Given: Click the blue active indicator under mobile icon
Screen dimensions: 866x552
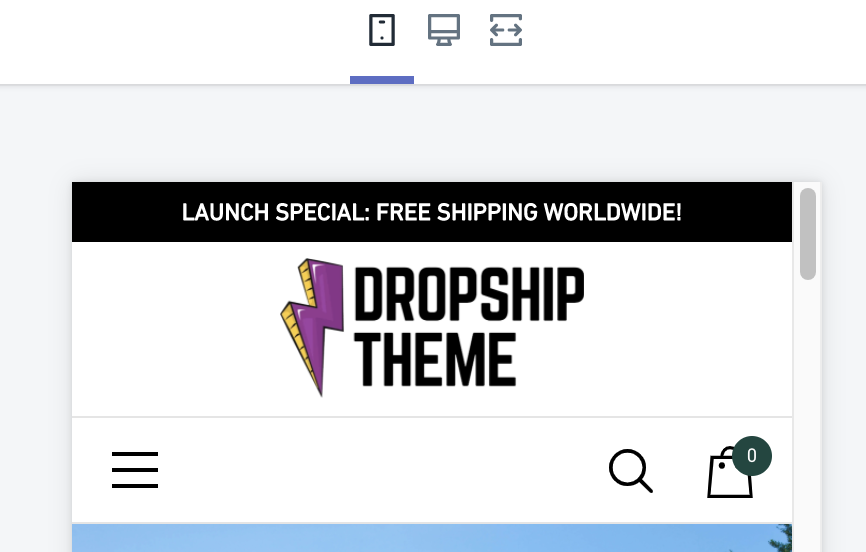Looking at the screenshot, I should pyautogui.click(x=382, y=80).
